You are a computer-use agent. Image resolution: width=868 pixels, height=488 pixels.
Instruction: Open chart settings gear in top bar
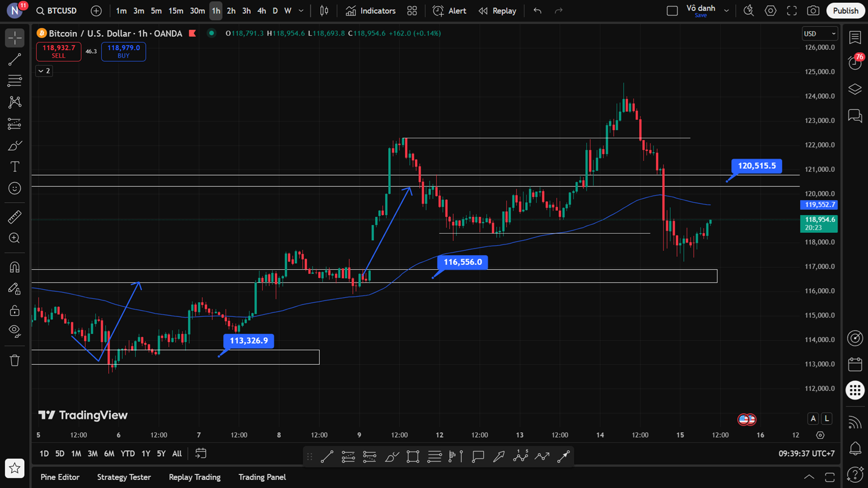[x=770, y=11]
